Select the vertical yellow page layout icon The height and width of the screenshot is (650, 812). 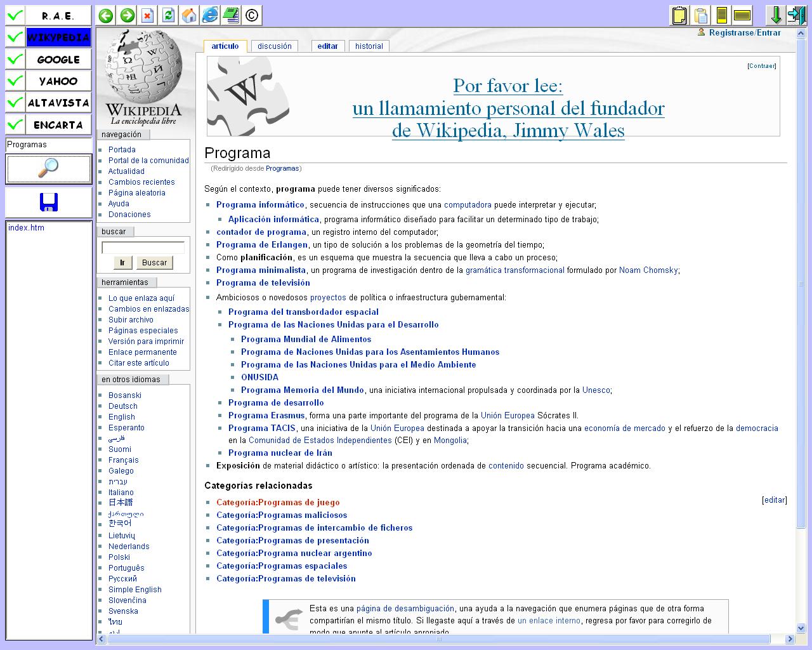[721, 15]
